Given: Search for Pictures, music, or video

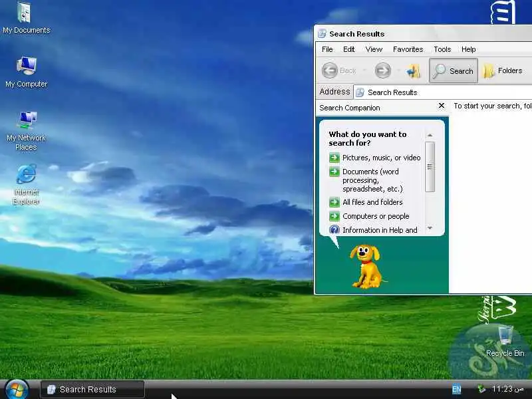Looking at the screenshot, I should pyautogui.click(x=381, y=158).
